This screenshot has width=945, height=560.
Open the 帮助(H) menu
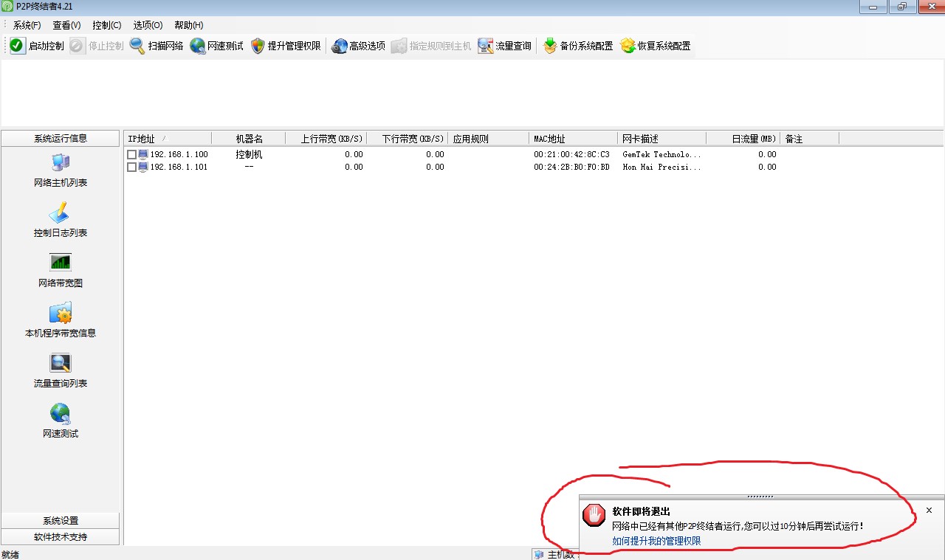189,25
